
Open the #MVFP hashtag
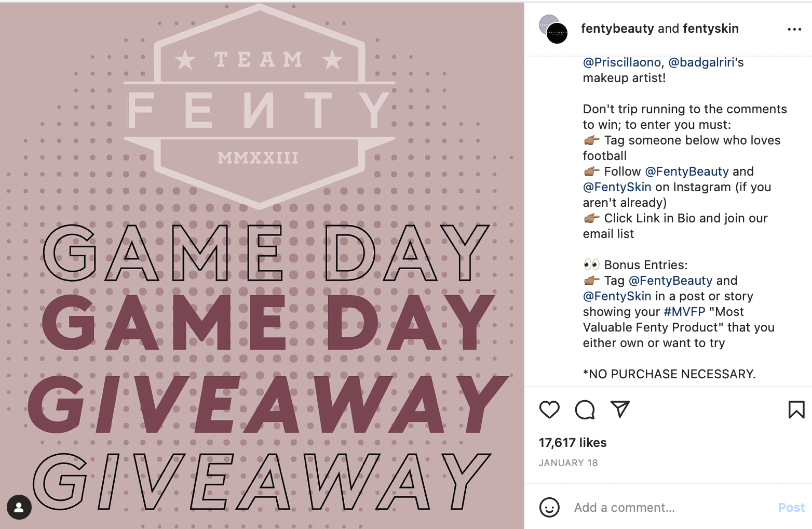coord(684,312)
